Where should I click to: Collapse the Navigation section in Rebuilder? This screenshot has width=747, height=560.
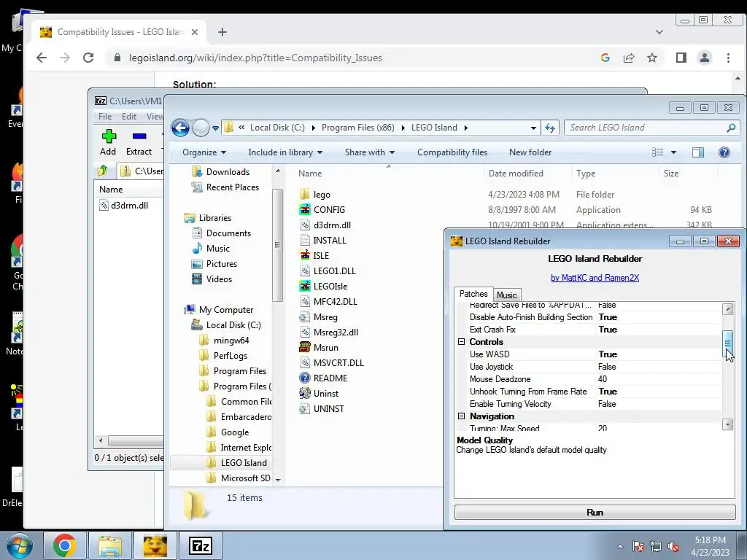click(x=461, y=416)
